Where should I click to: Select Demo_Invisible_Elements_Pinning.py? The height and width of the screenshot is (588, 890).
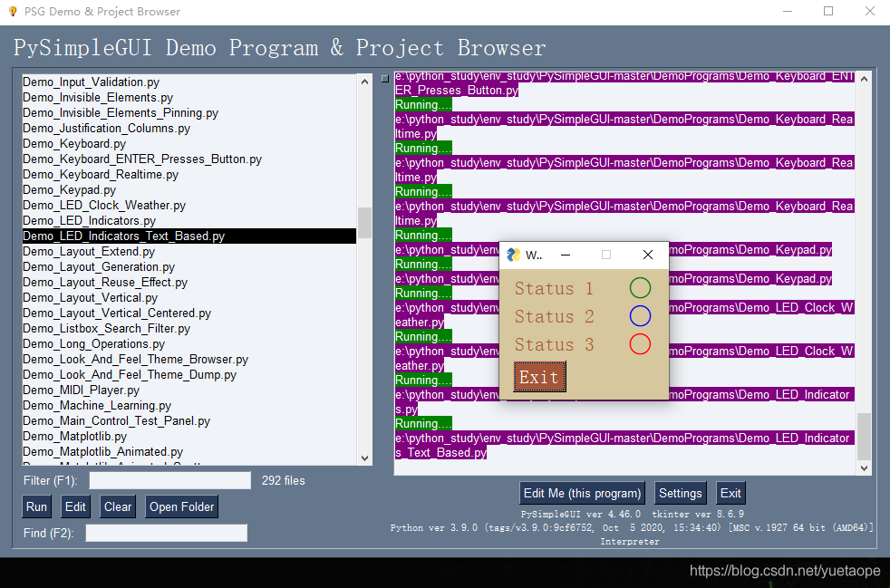(189, 113)
